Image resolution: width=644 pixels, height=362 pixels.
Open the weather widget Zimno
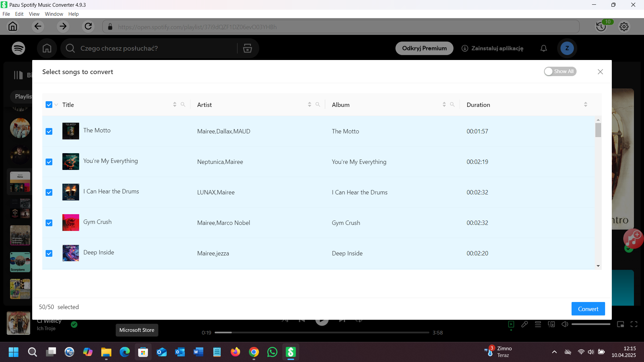point(498,352)
